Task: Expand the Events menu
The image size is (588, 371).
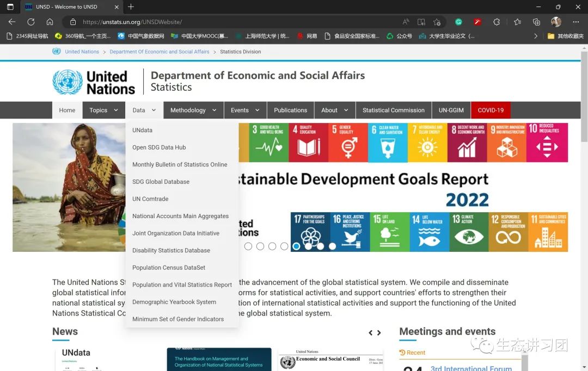Action: click(x=245, y=110)
